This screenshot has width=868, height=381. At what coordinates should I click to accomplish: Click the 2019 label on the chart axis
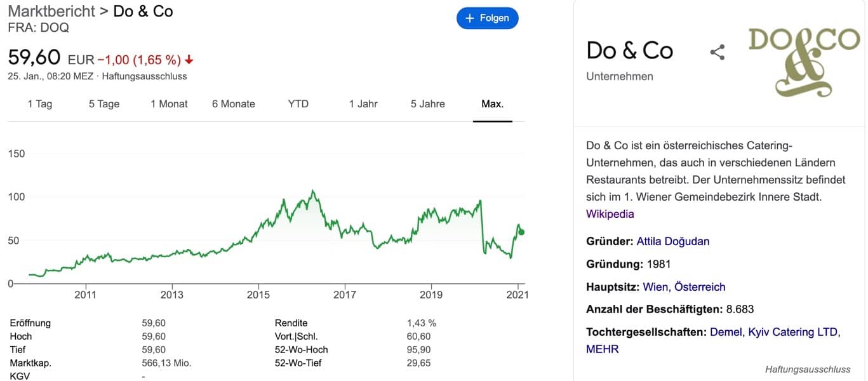pyautogui.click(x=431, y=295)
